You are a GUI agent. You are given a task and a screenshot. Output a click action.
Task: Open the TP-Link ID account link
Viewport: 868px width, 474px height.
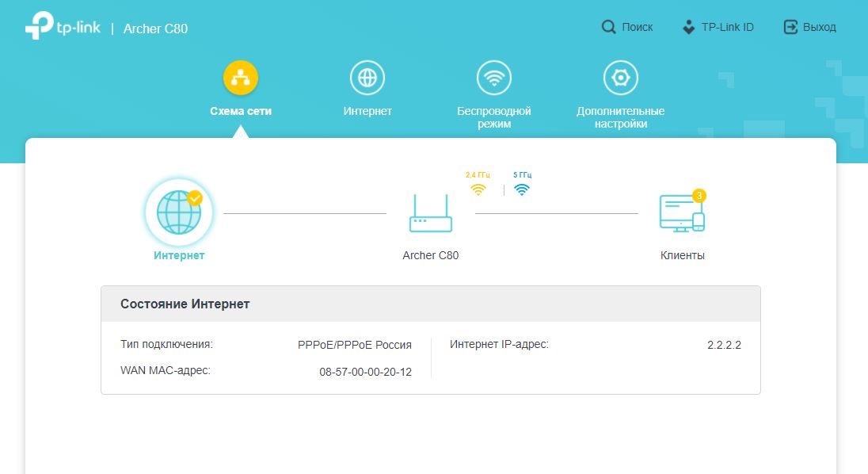click(x=718, y=27)
